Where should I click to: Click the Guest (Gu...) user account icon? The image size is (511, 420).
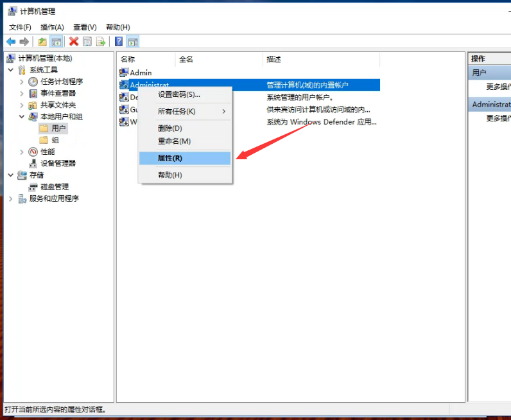pos(124,110)
